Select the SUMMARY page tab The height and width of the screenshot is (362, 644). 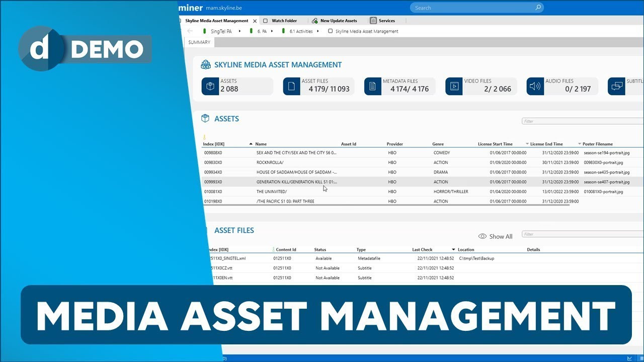(x=199, y=42)
